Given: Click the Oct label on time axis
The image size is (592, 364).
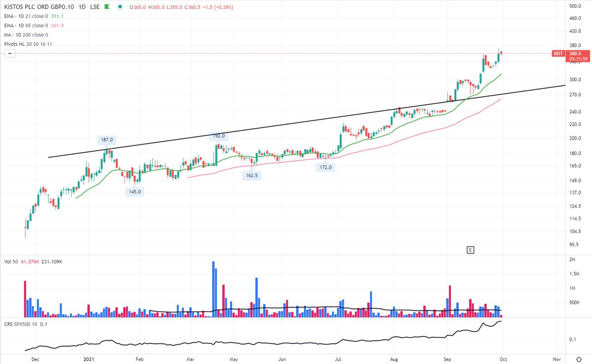Looking at the screenshot, I should pos(503,359).
